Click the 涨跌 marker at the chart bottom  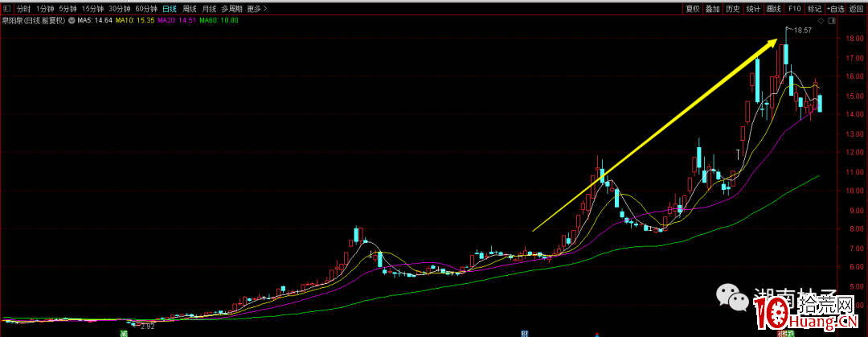click(785, 334)
